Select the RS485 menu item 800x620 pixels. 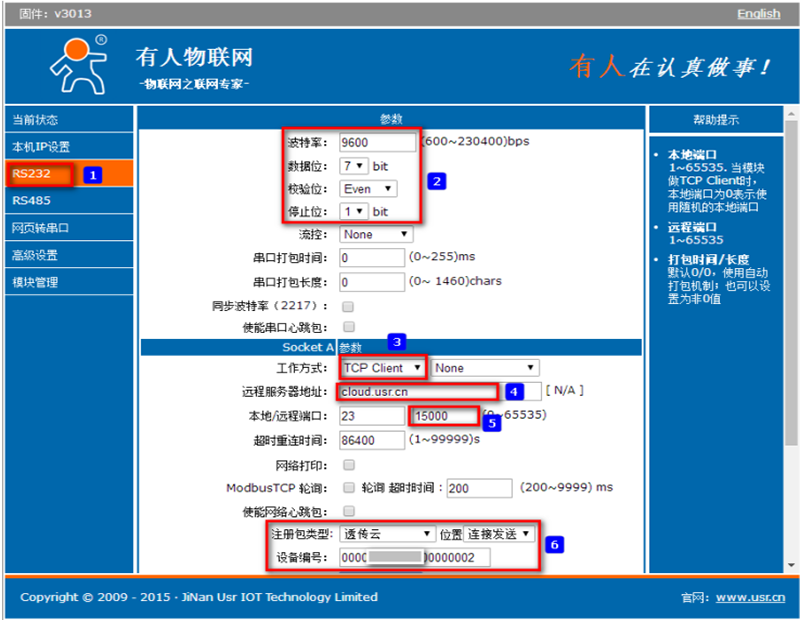(x=30, y=200)
